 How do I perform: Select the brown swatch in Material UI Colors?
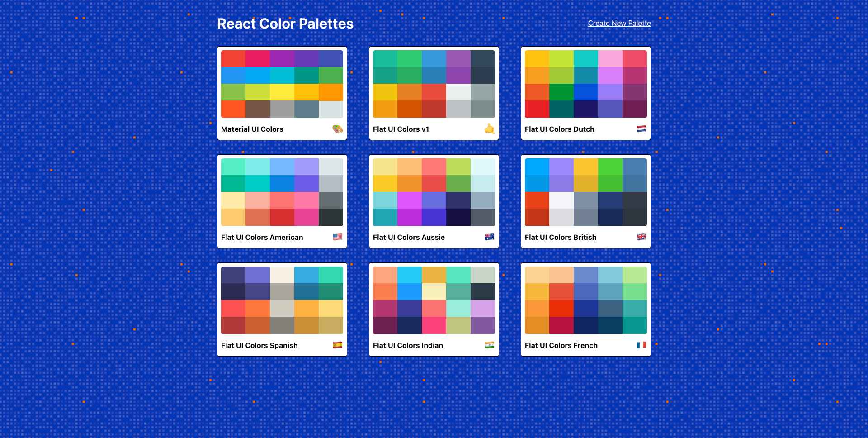[258, 109]
